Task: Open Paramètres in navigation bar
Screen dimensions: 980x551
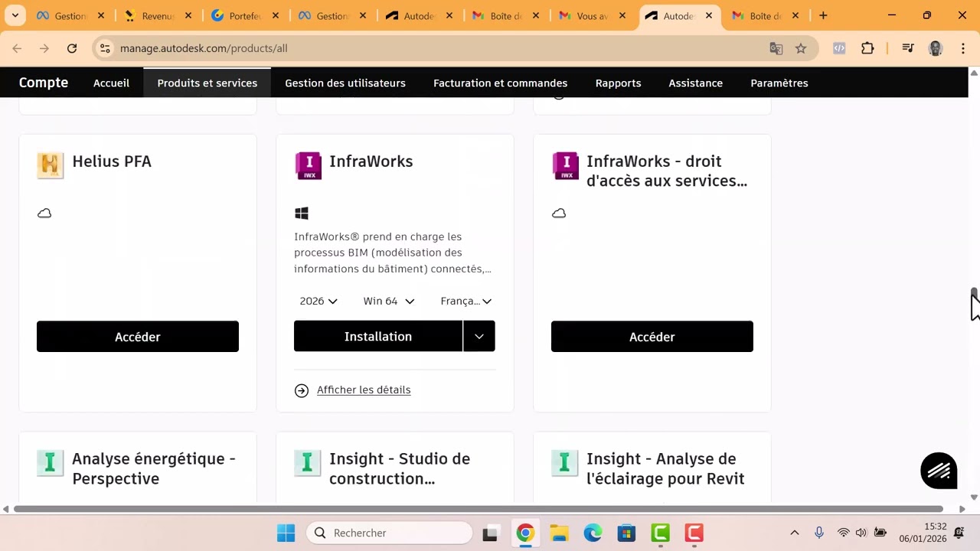Action: (x=779, y=83)
